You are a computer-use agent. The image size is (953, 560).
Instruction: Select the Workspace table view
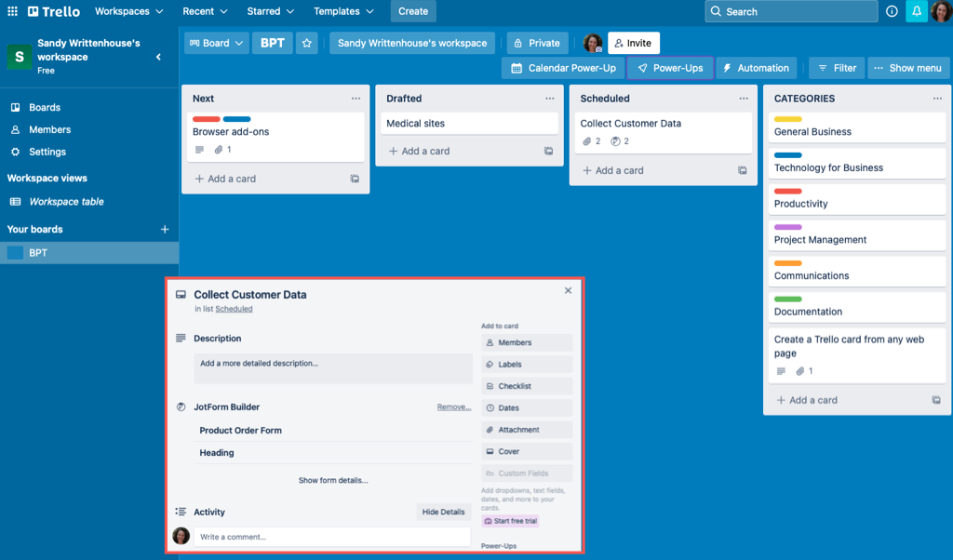click(66, 202)
